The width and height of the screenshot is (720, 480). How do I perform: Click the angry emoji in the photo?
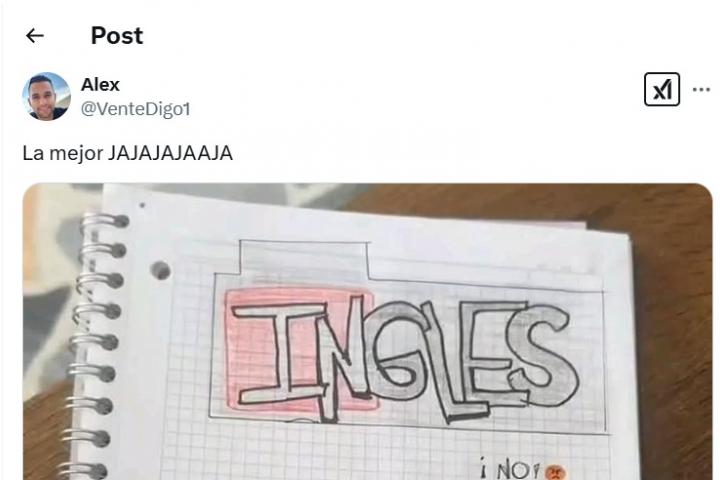(x=556, y=472)
